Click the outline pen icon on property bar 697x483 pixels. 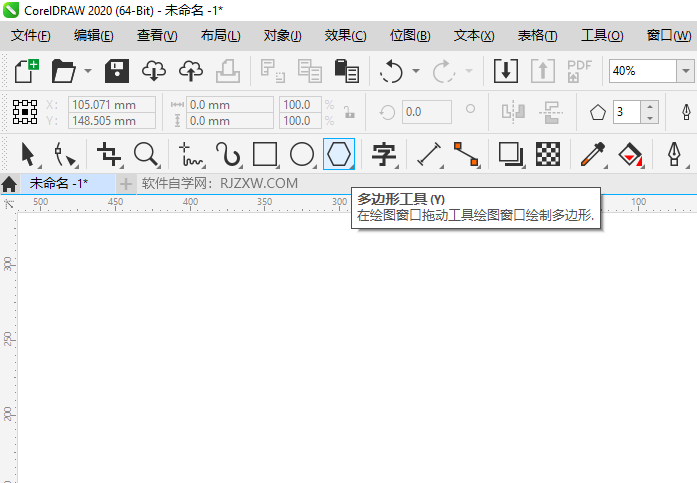[686, 112]
